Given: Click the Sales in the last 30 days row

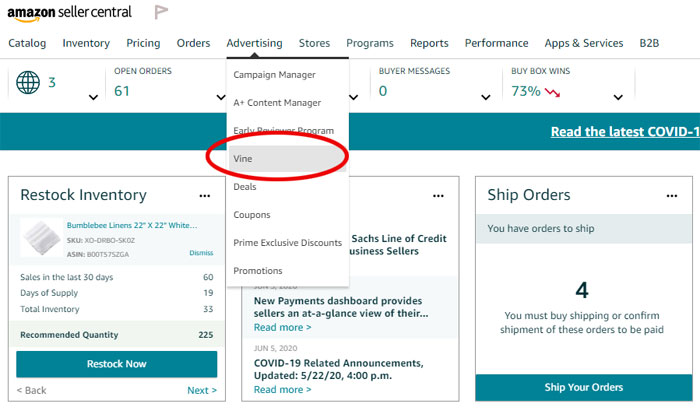Looking at the screenshot, I should (x=117, y=277).
